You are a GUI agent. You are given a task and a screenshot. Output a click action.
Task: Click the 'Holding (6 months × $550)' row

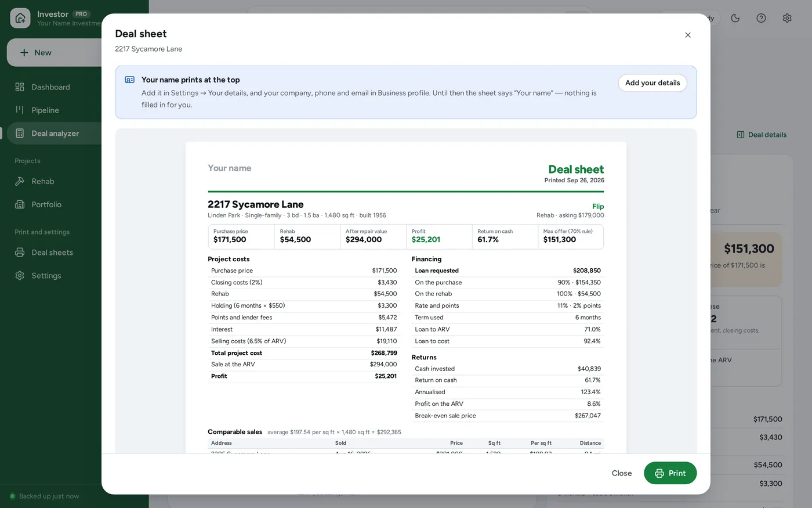[x=304, y=306]
